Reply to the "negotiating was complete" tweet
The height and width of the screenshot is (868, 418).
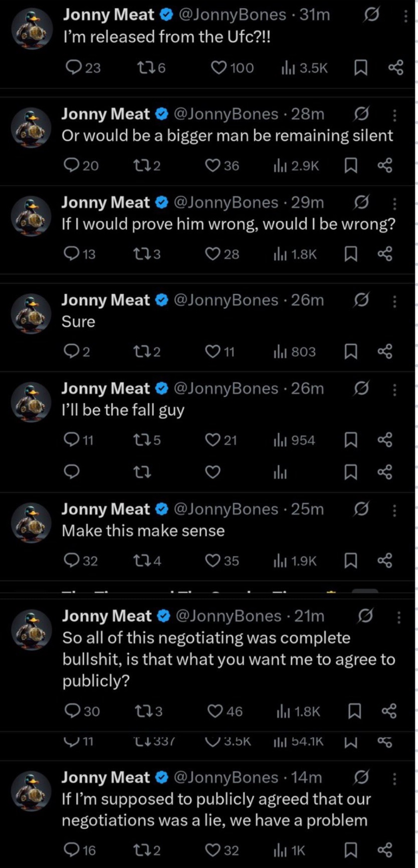click(72, 711)
